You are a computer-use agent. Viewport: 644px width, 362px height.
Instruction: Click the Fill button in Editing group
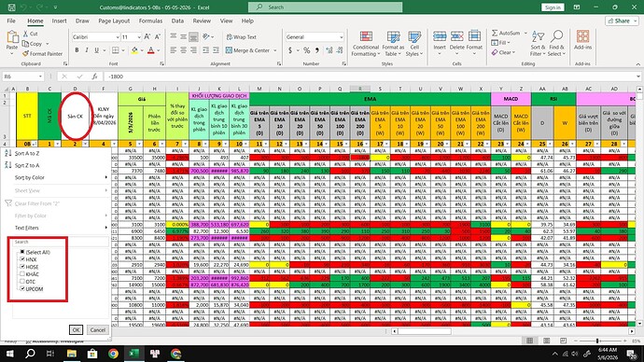500,43
